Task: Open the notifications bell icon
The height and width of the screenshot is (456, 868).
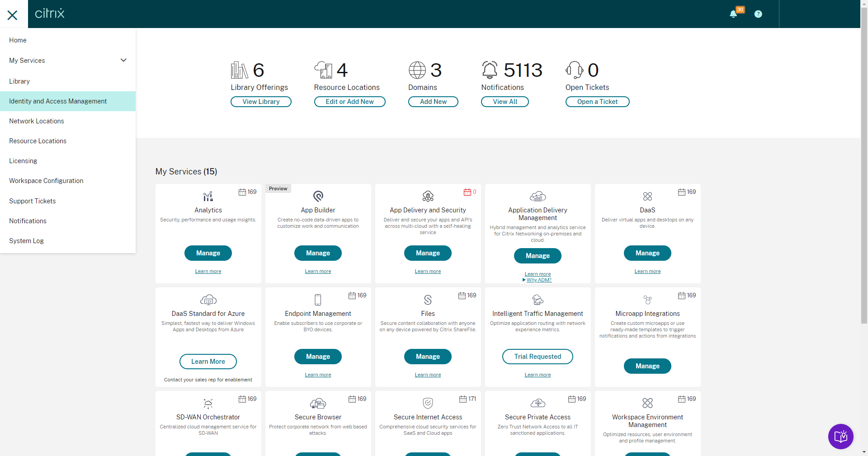Action: pyautogui.click(x=733, y=14)
